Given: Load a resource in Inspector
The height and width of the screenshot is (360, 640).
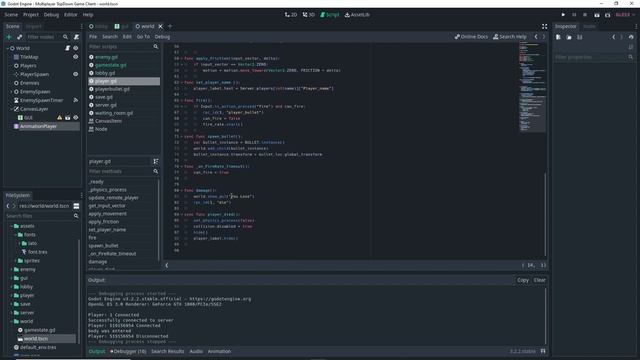Looking at the screenshot, I should [x=569, y=37].
